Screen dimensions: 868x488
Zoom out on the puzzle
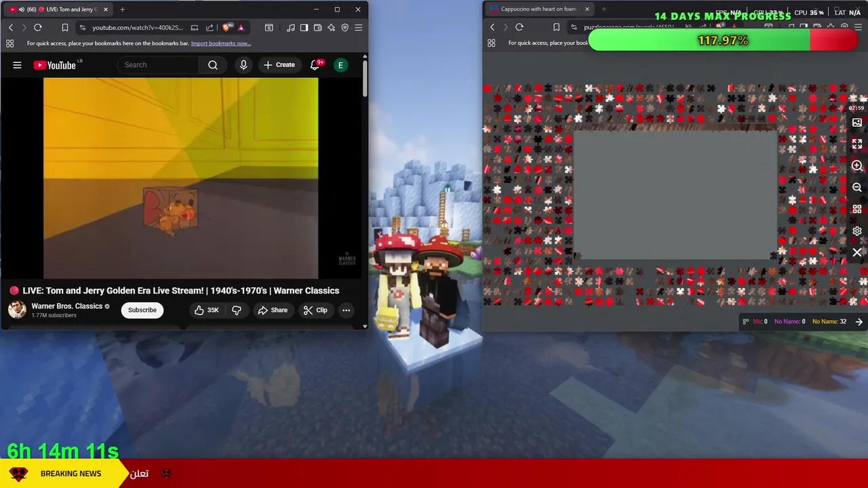857,188
